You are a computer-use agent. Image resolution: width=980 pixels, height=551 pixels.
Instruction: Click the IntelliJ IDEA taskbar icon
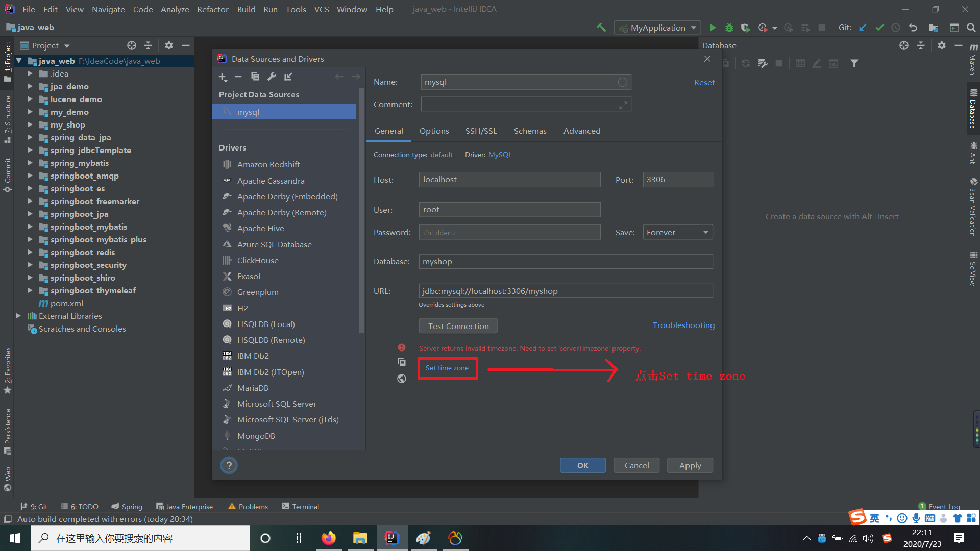tap(390, 537)
